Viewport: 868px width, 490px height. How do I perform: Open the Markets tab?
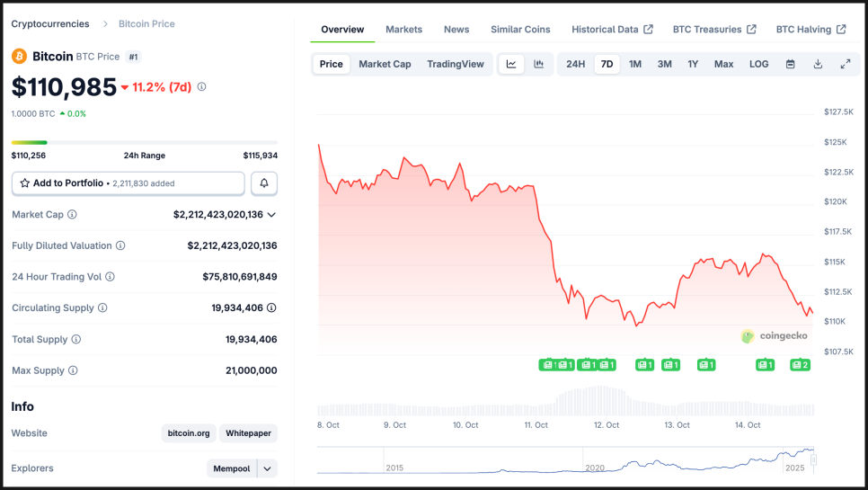point(403,30)
